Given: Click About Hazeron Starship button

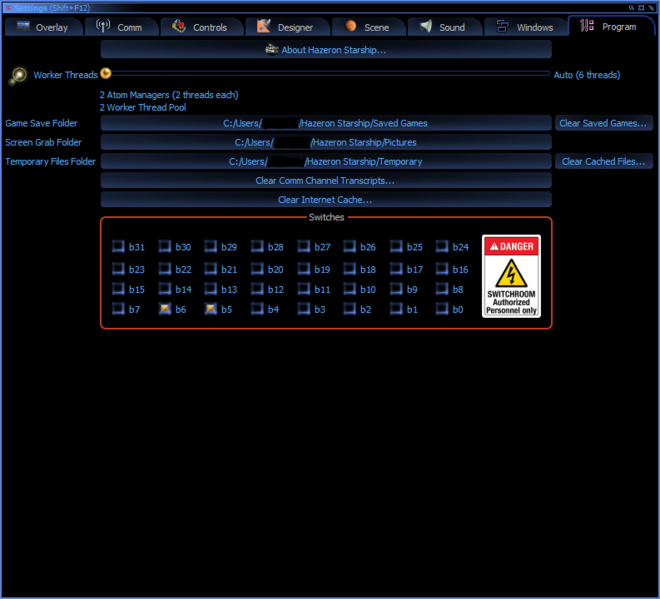Looking at the screenshot, I should [326, 50].
